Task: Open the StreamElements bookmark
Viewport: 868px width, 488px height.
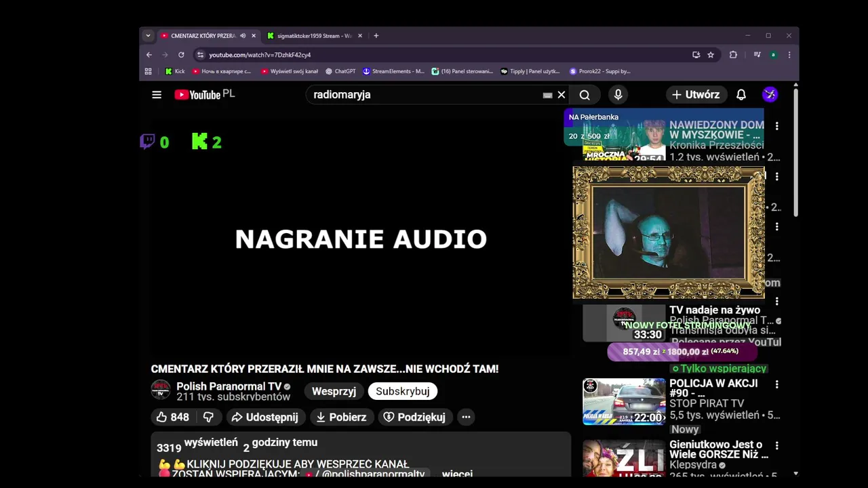Action: click(393, 71)
